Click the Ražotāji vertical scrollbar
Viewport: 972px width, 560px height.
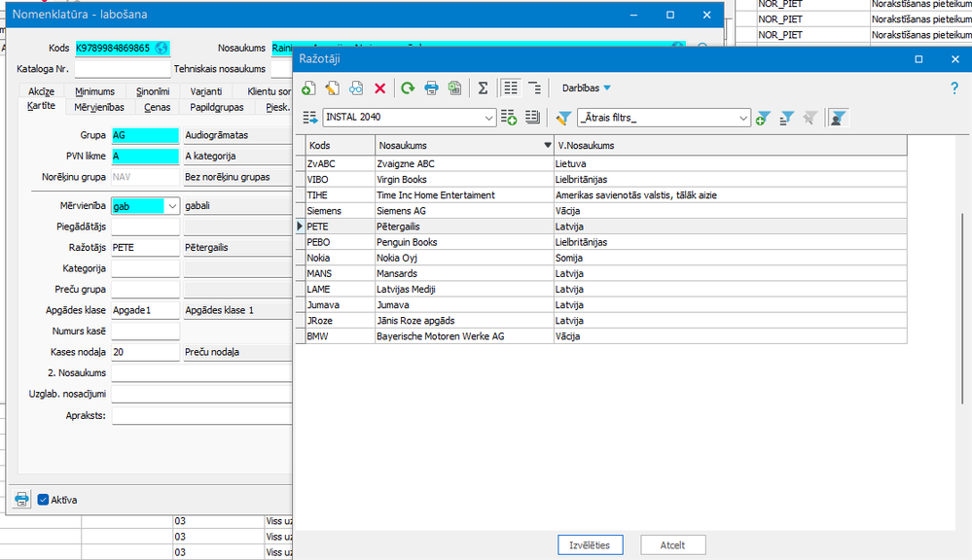[962, 308]
